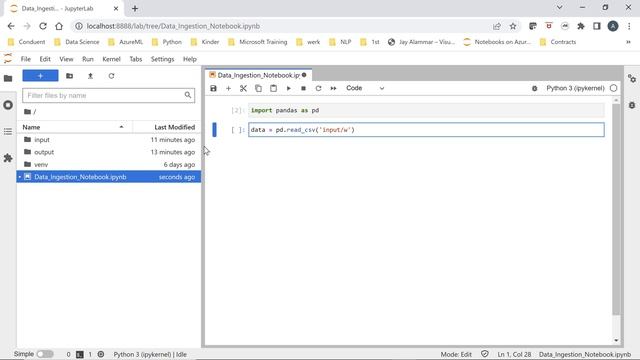640x360 pixels.
Task: Click Python 3 (ipykernel) Idle status
Action: click(150, 354)
